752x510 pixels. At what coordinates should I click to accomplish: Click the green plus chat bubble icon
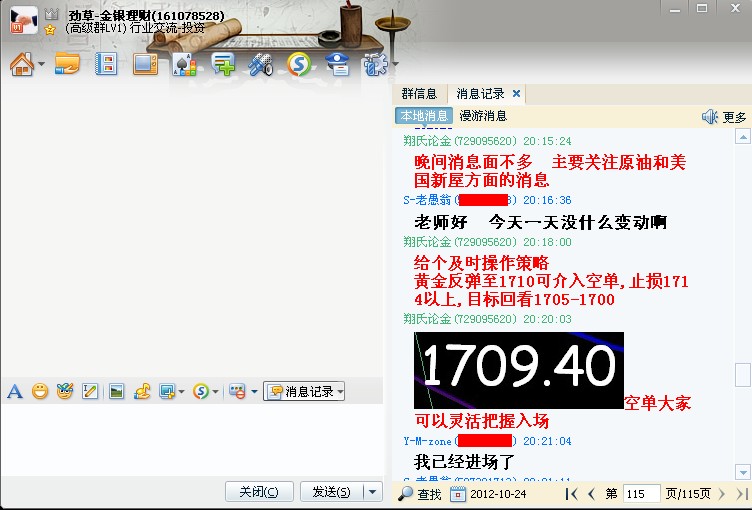click(x=223, y=66)
